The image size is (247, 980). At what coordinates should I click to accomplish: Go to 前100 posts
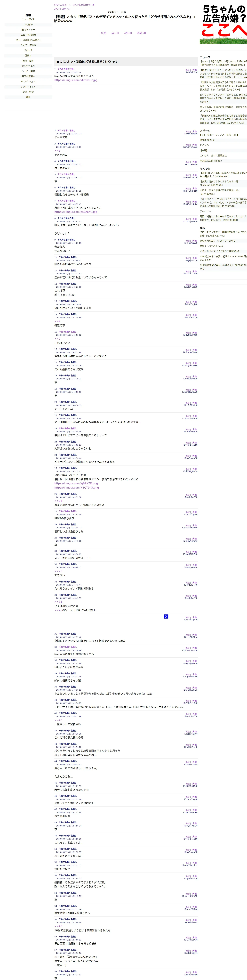(115, 33)
